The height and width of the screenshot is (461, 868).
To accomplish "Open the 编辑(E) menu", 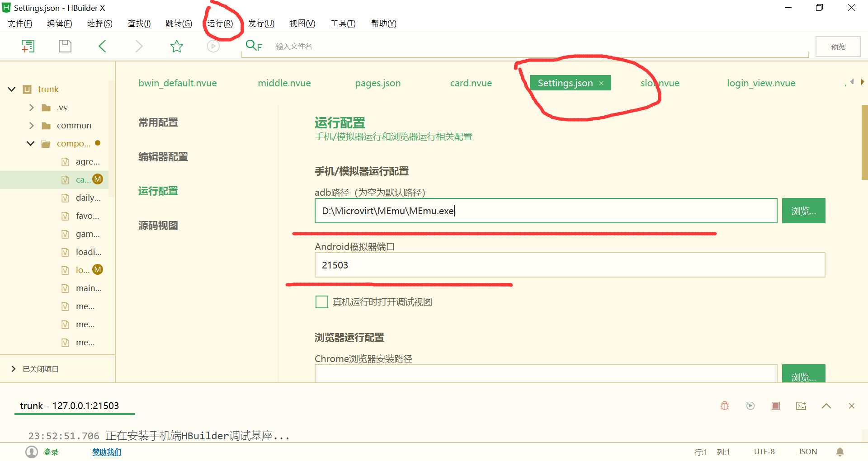I will [x=60, y=24].
